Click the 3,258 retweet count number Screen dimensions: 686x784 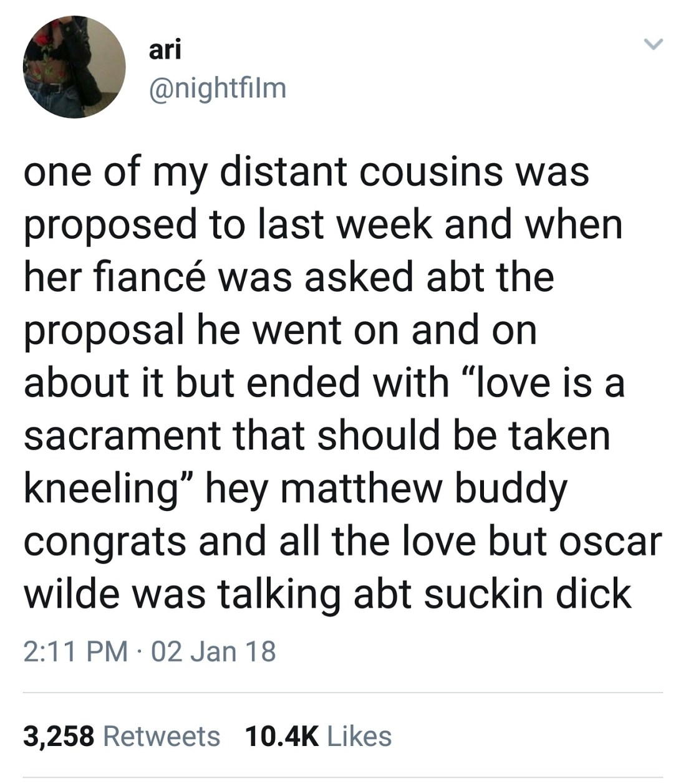[x=59, y=736]
